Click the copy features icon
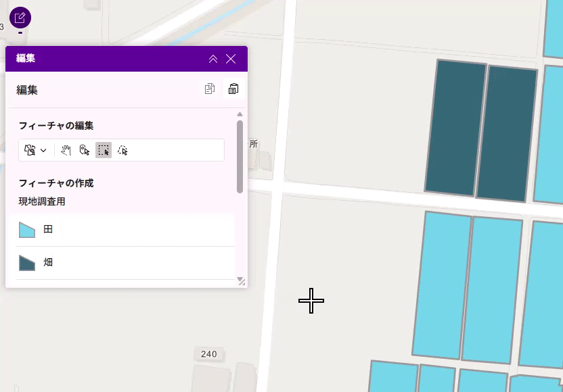The height and width of the screenshot is (392, 563). point(210,89)
